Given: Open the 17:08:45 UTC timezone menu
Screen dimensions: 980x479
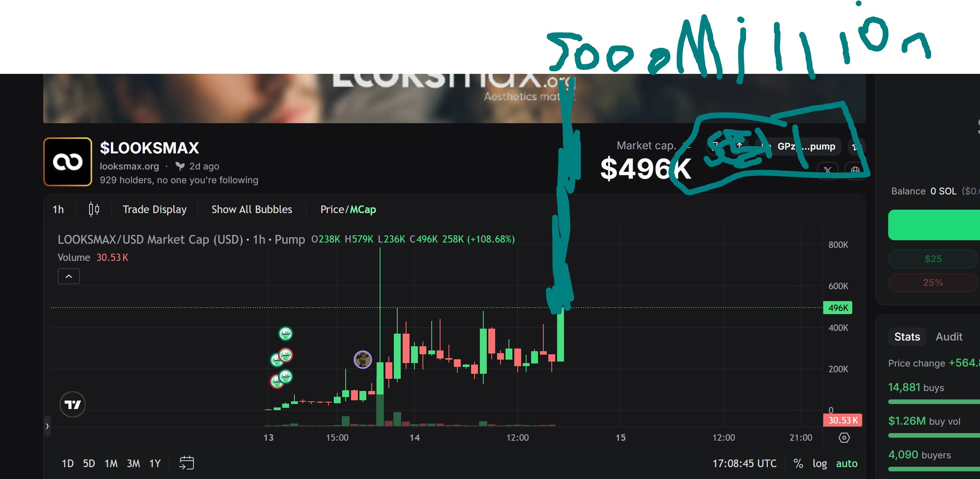Looking at the screenshot, I should click(744, 463).
